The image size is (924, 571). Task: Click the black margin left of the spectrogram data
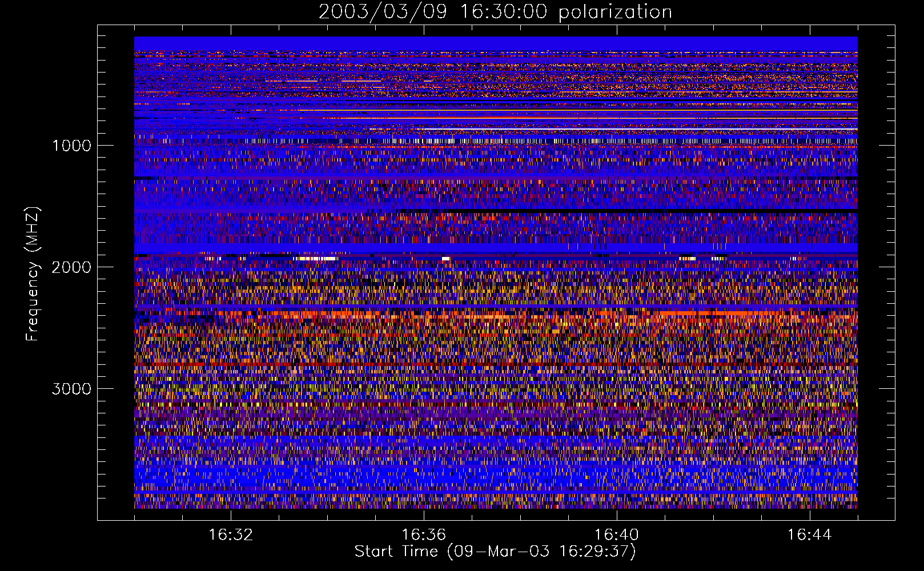(116, 273)
